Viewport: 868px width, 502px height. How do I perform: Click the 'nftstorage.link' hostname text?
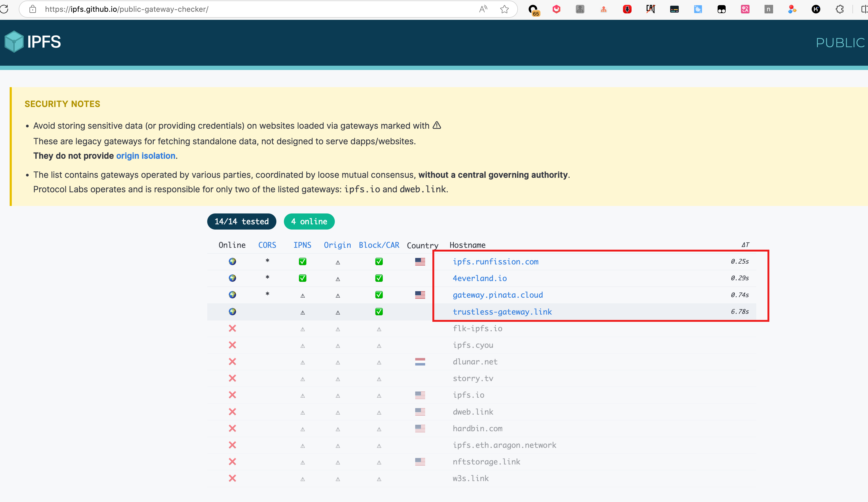[486, 462]
